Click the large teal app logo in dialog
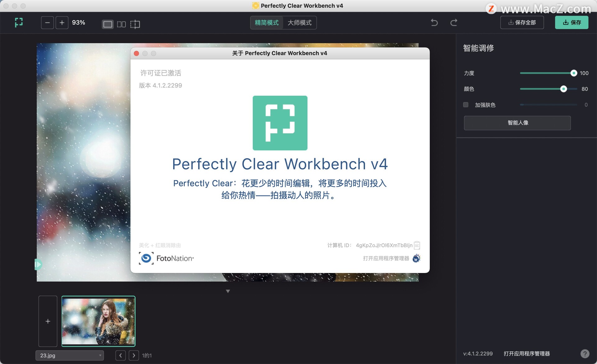Image resolution: width=597 pixels, height=364 pixels. (x=280, y=123)
